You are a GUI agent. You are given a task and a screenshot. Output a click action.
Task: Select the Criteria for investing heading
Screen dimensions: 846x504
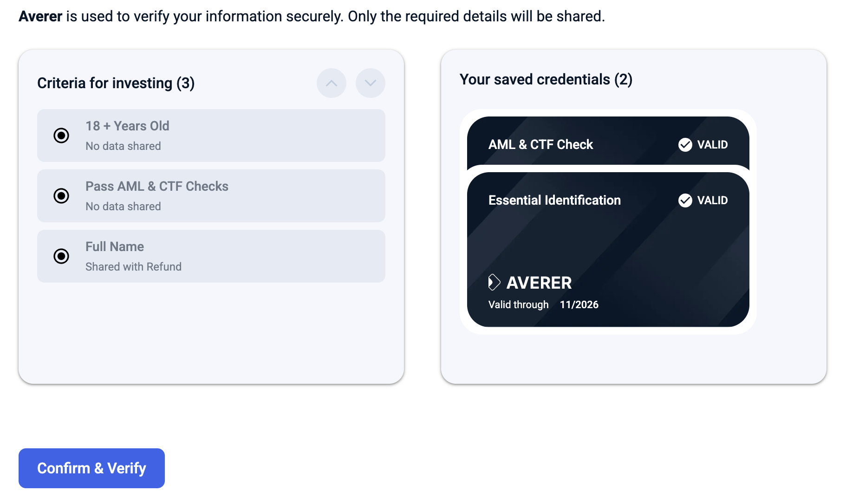(x=116, y=83)
